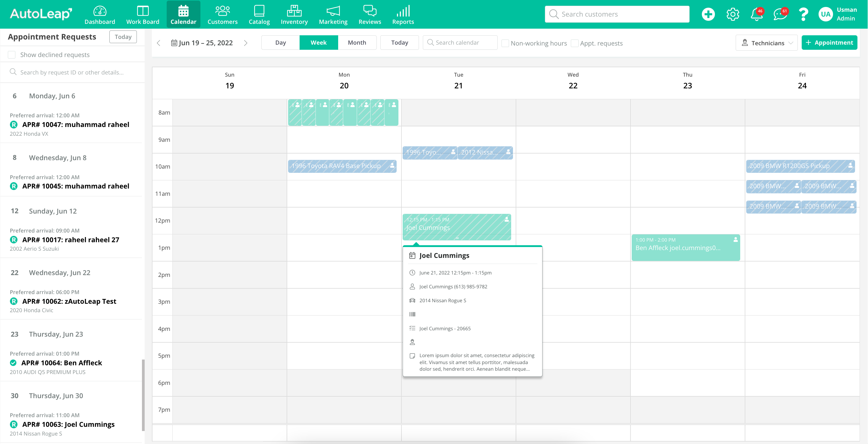The width and height of the screenshot is (868, 444).
Task: Click the Search calendar field
Action: [460, 43]
